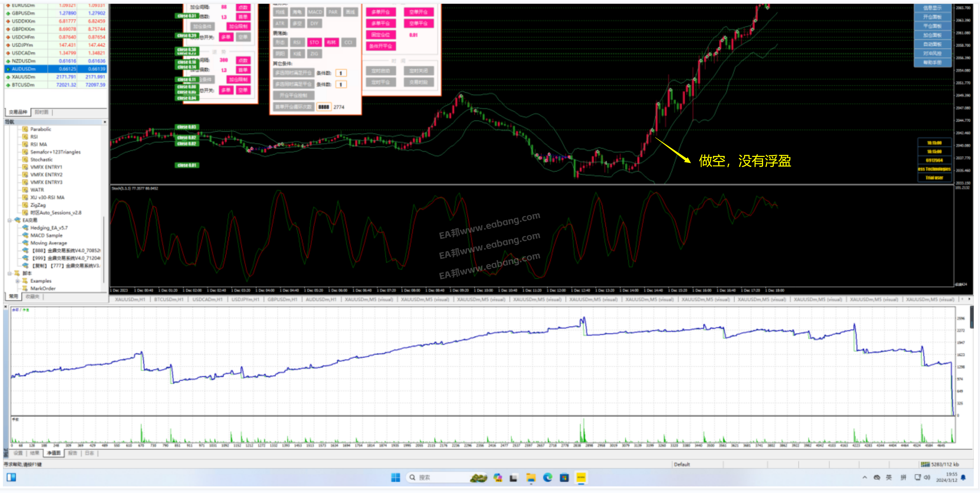Select the USDCADm row in market watch
Viewport: 980px width, 493px height.
[56, 53]
